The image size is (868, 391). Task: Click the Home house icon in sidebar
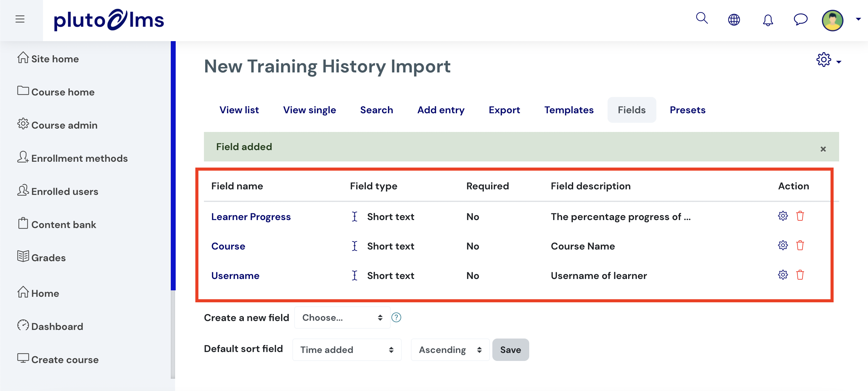coord(23,292)
